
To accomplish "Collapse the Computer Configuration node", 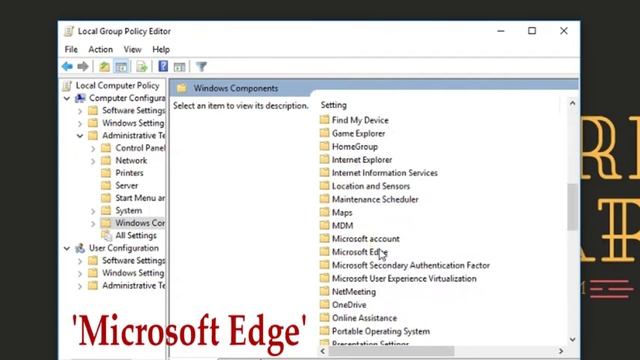I will click(x=67, y=98).
